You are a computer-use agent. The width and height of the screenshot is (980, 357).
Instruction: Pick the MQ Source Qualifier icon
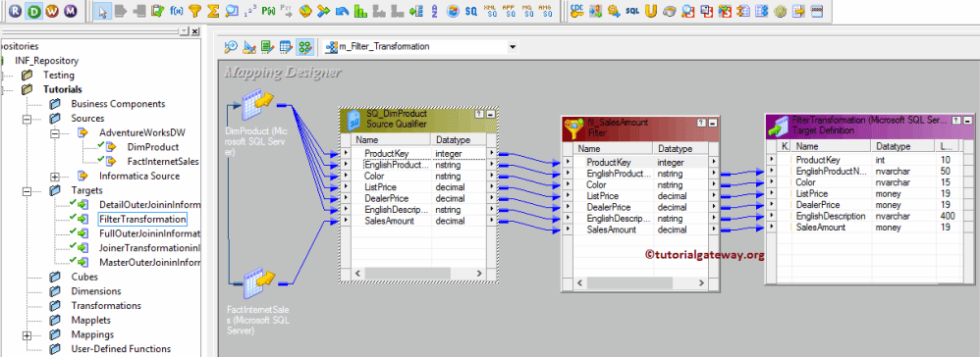point(527,11)
